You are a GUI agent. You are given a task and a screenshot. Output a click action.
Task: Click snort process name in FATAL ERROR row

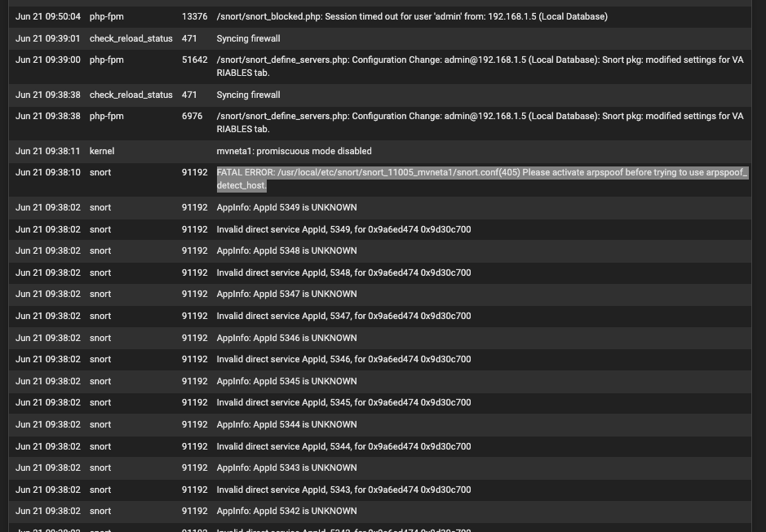click(100, 172)
